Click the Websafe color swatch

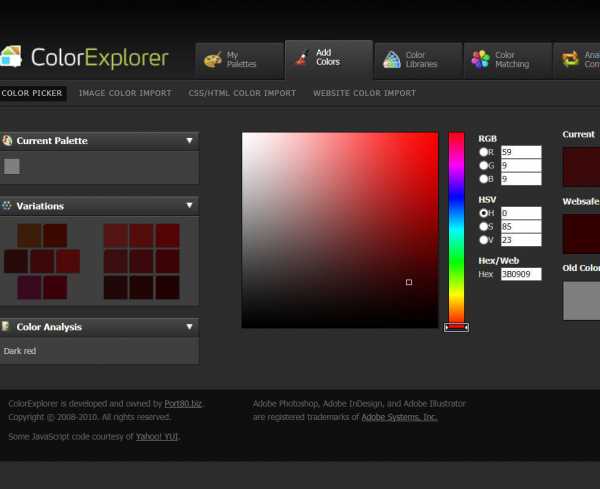pos(581,234)
